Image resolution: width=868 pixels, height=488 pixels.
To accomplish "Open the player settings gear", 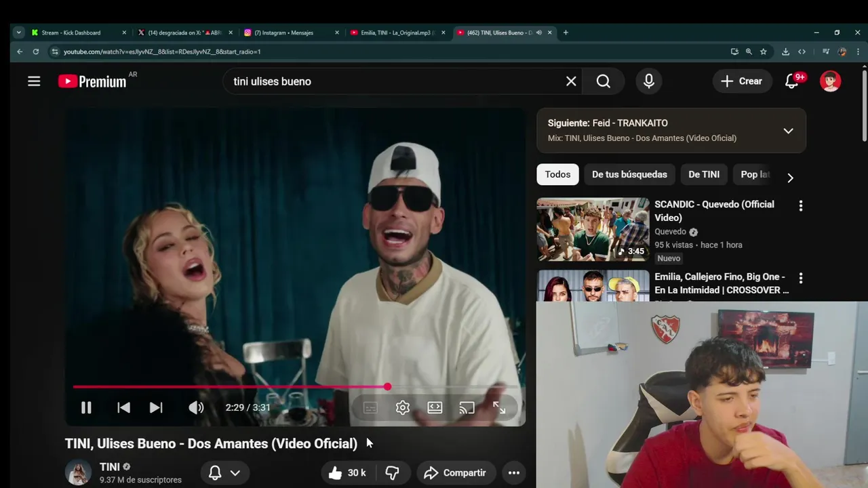I will 403,407.
